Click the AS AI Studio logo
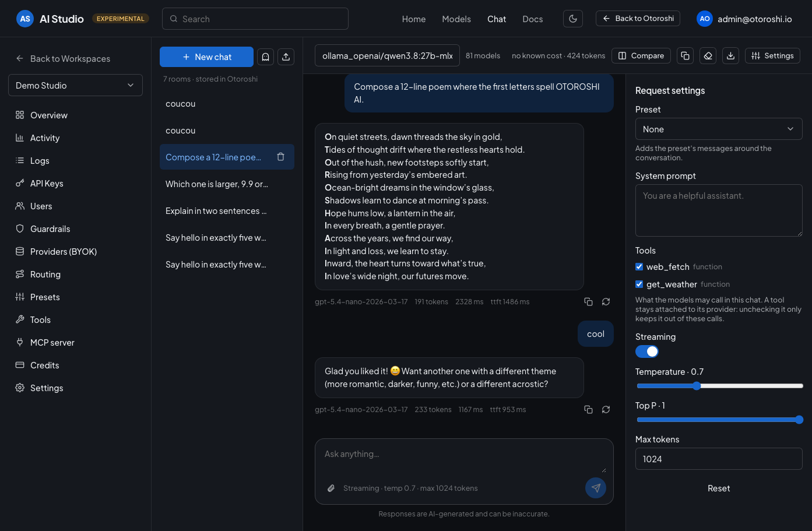The width and height of the screenshot is (812, 531). click(50, 19)
